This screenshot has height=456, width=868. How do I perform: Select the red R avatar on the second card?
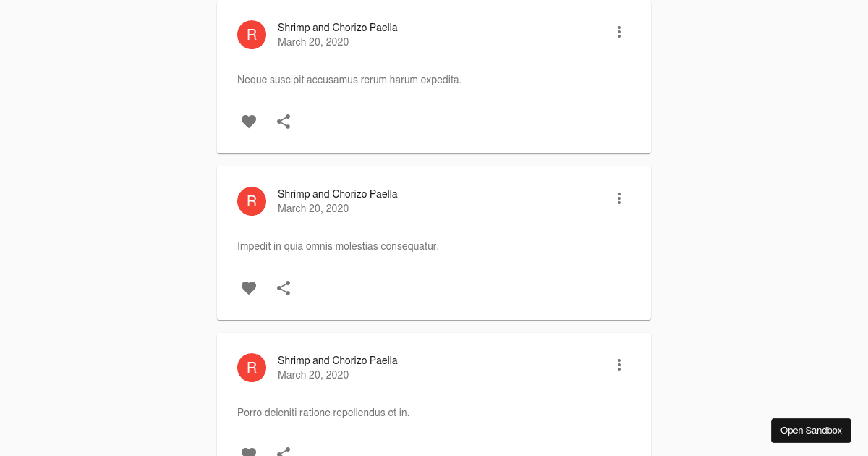(x=252, y=201)
